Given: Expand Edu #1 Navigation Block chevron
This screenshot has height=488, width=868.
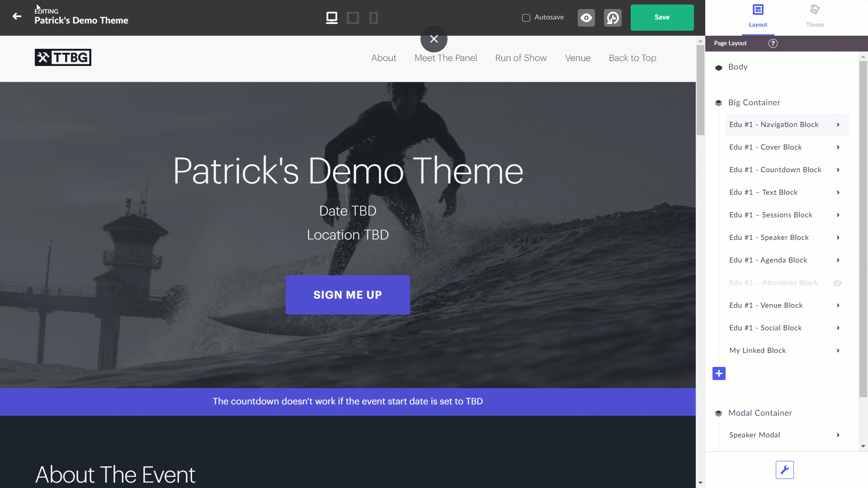Looking at the screenshot, I should point(838,125).
